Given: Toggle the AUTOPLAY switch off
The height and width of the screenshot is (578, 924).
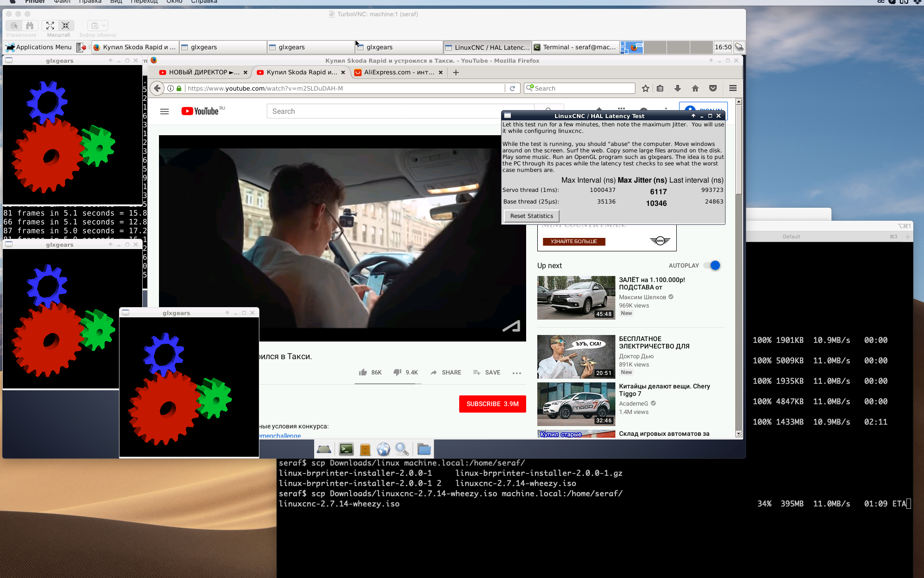Looking at the screenshot, I should 712,265.
